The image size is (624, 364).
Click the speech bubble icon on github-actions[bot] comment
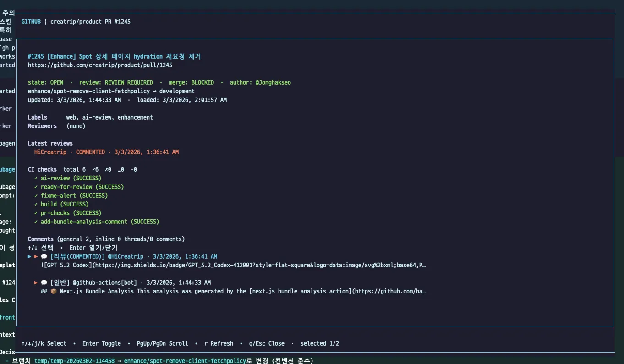tap(43, 283)
